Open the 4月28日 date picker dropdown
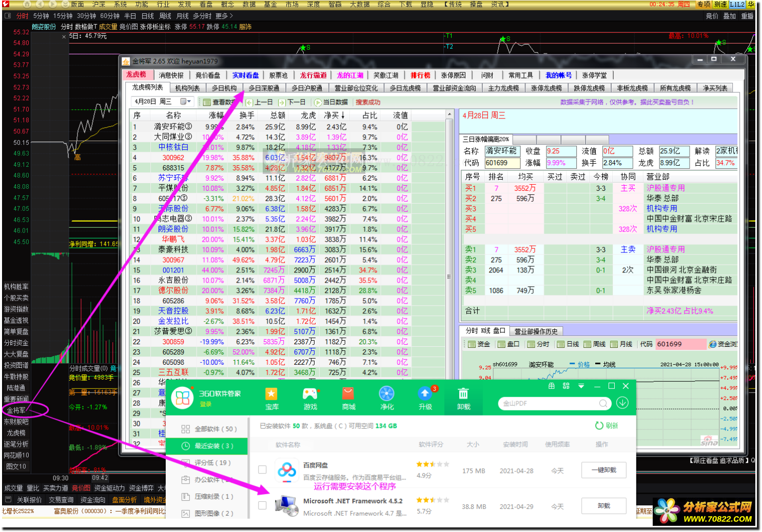 coord(185,102)
